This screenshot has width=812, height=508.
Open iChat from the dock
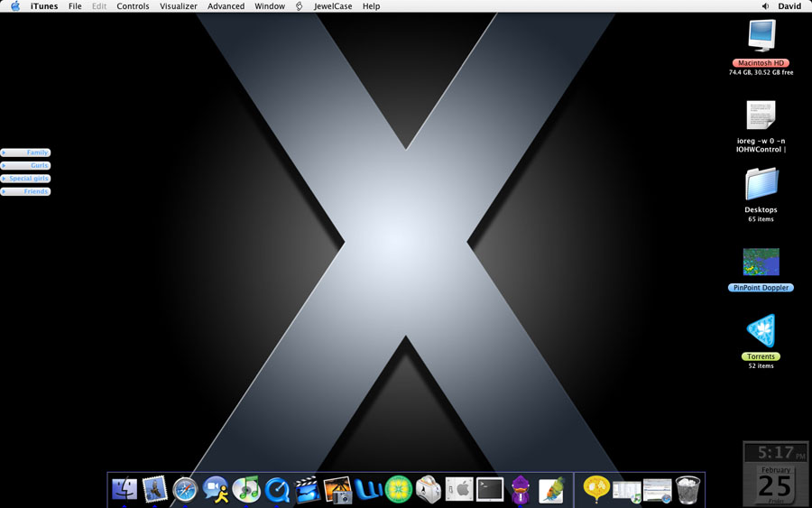(x=216, y=489)
